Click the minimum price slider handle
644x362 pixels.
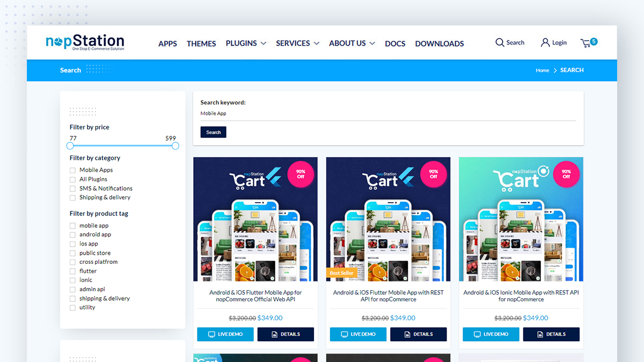pyautogui.click(x=70, y=146)
